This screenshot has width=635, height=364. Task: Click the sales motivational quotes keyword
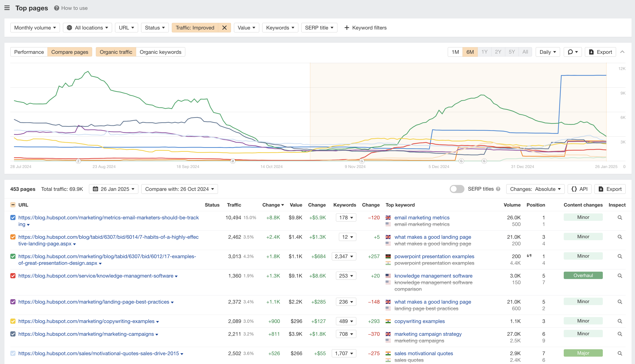[x=423, y=353]
